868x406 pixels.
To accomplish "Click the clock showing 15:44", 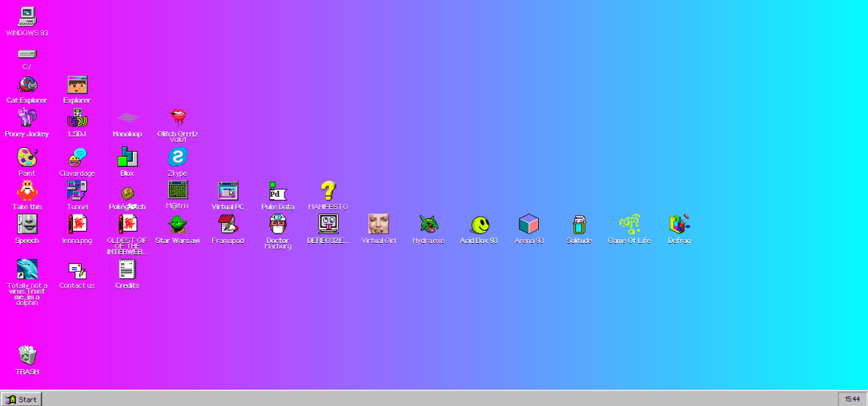I will point(852,399).
